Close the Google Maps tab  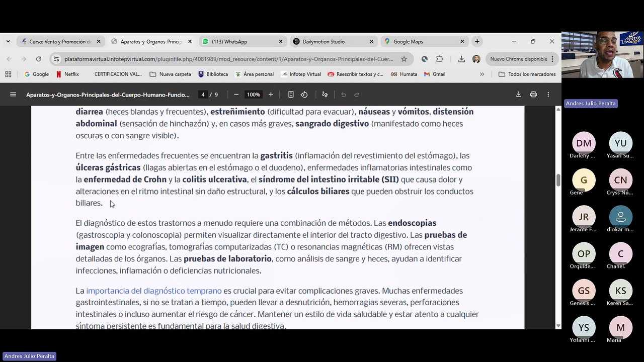[x=462, y=41]
